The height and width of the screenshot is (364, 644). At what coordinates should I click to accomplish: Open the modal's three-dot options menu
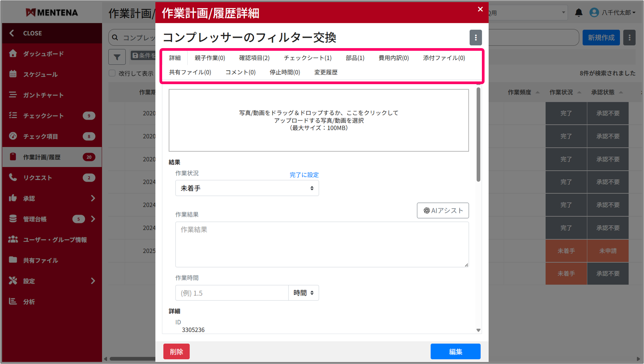475,37
